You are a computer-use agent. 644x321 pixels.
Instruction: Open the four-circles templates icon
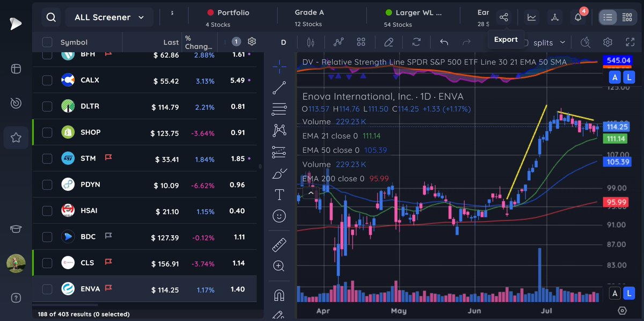(x=361, y=42)
